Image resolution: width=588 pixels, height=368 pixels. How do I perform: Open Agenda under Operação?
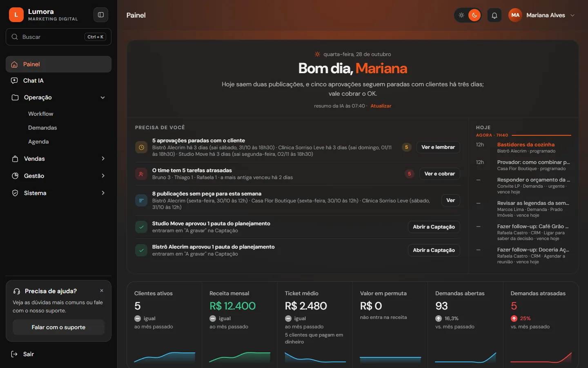(38, 141)
